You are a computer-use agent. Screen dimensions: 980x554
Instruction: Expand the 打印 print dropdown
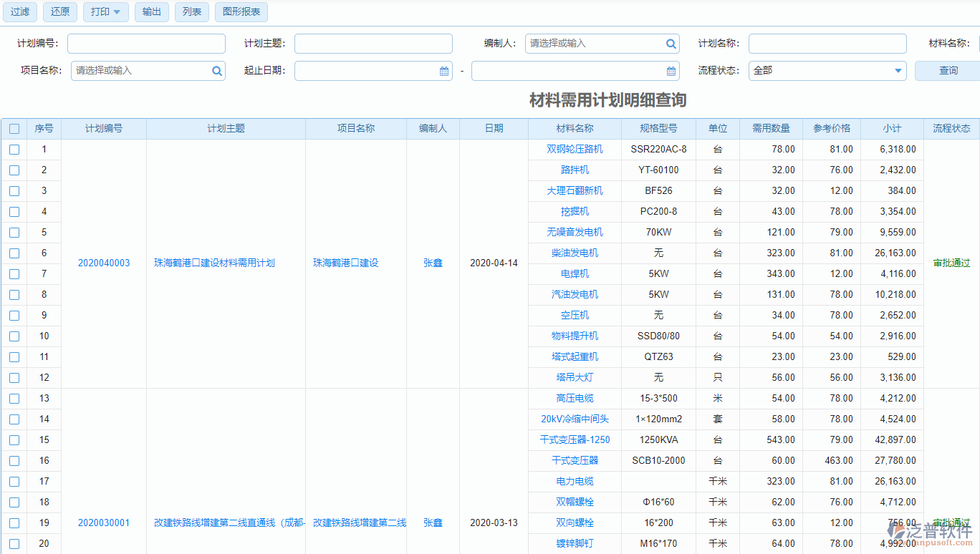tap(105, 12)
